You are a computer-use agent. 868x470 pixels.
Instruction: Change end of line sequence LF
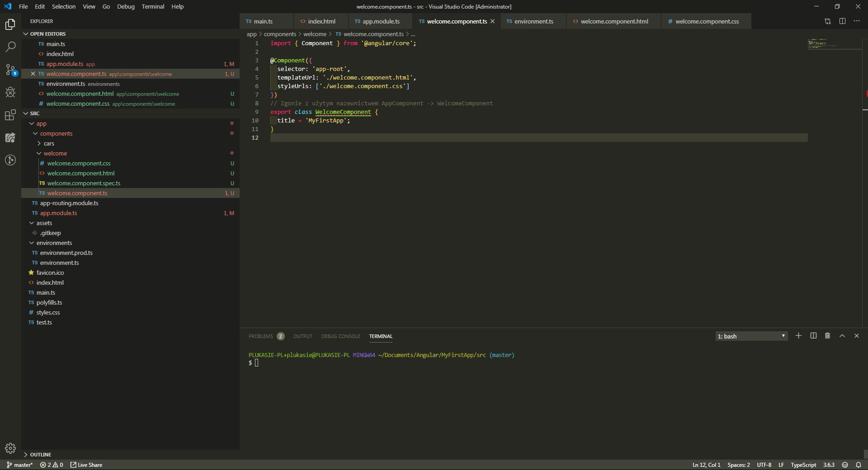[781, 465]
